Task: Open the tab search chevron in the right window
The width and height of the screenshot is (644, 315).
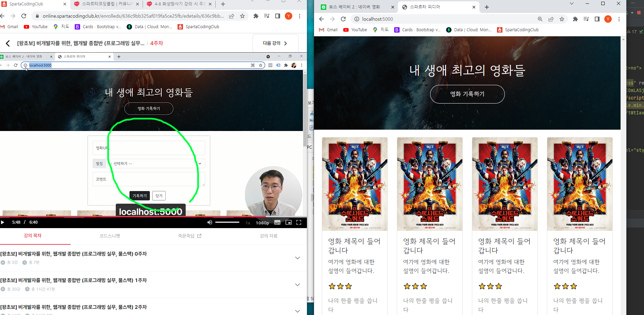Action: [572, 3]
